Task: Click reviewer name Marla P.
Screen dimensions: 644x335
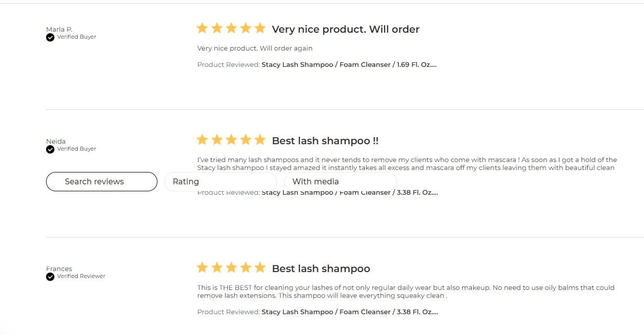Action: 59,29
